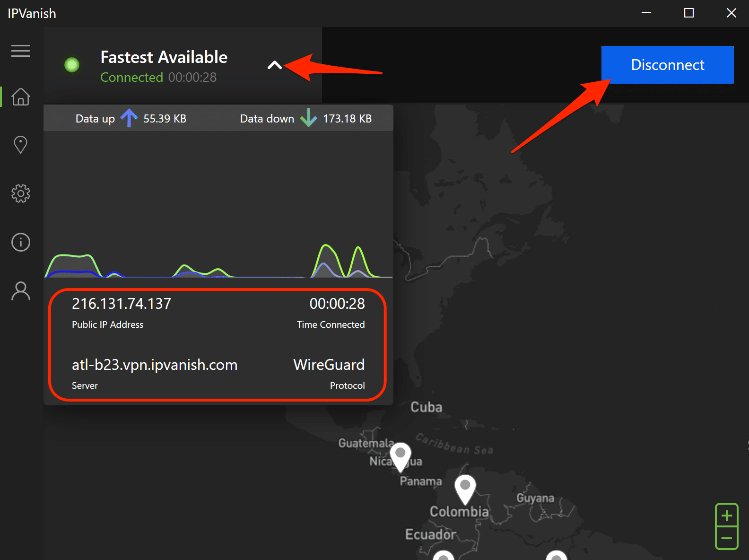Click the Connected status text
749x560 pixels.
132,77
